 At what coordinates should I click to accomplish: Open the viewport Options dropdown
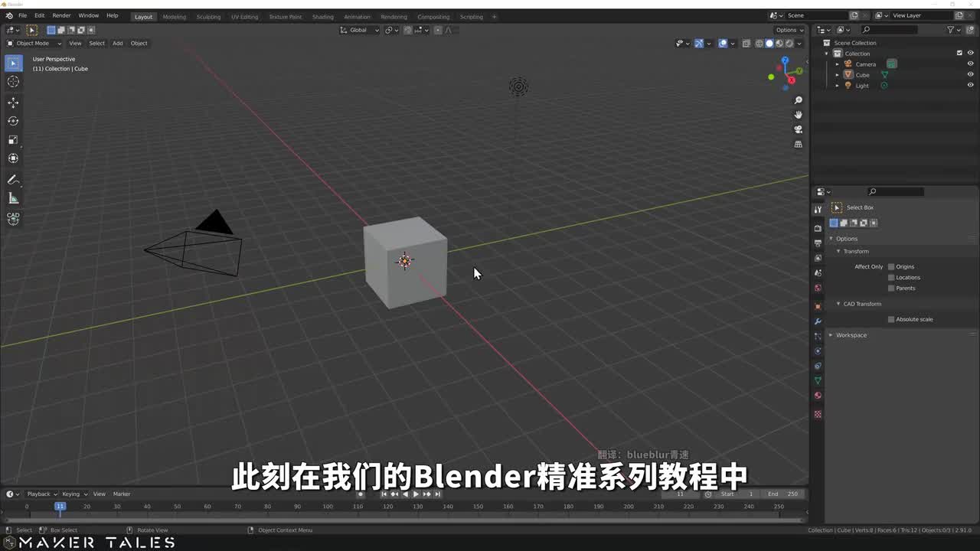point(789,30)
